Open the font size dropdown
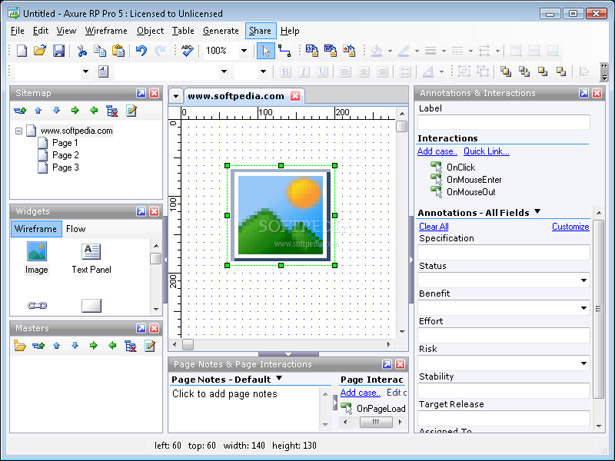 click(263, 71)
